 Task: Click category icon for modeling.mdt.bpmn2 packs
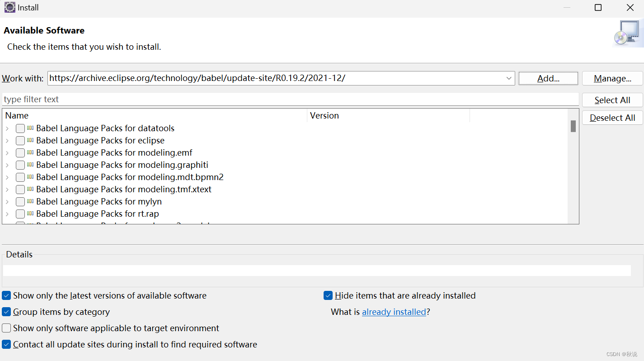click(30, 177)
